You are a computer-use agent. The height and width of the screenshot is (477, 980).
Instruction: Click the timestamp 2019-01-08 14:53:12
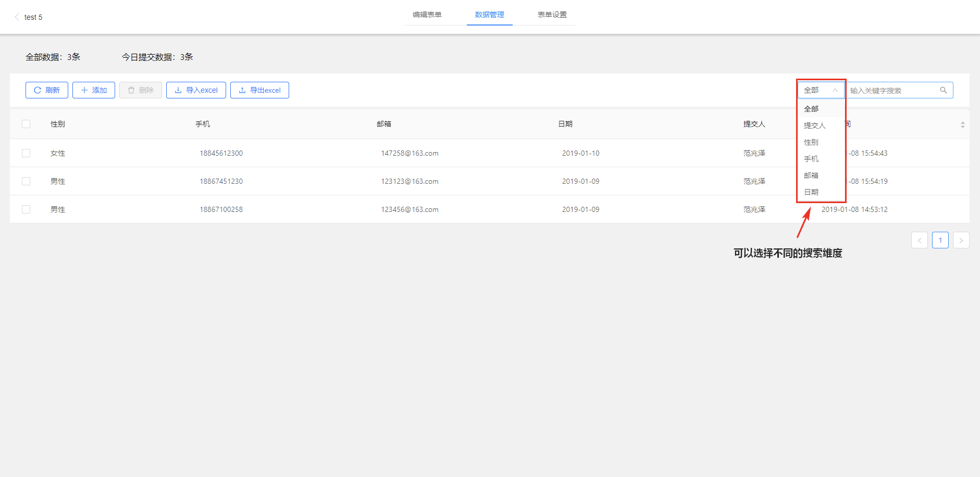pos(854,209)
